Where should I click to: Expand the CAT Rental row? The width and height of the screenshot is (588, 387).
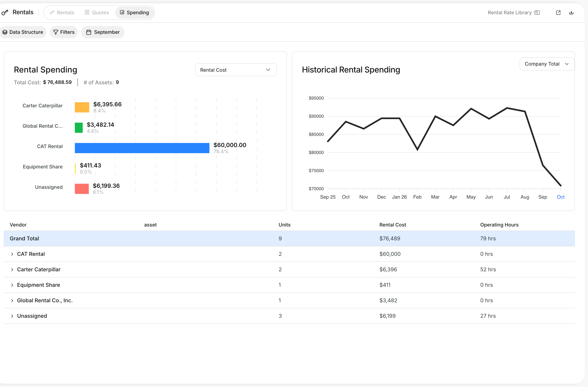coord(12,254)
